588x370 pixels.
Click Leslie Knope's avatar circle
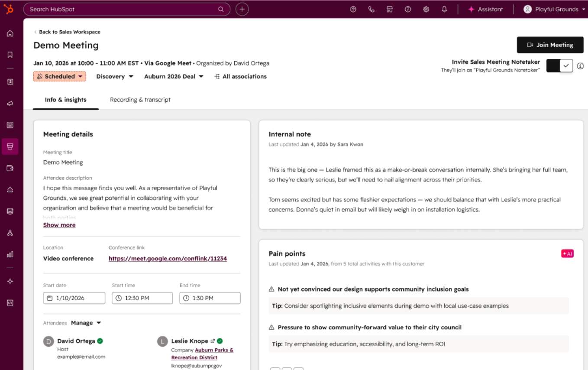click(163, 341)
